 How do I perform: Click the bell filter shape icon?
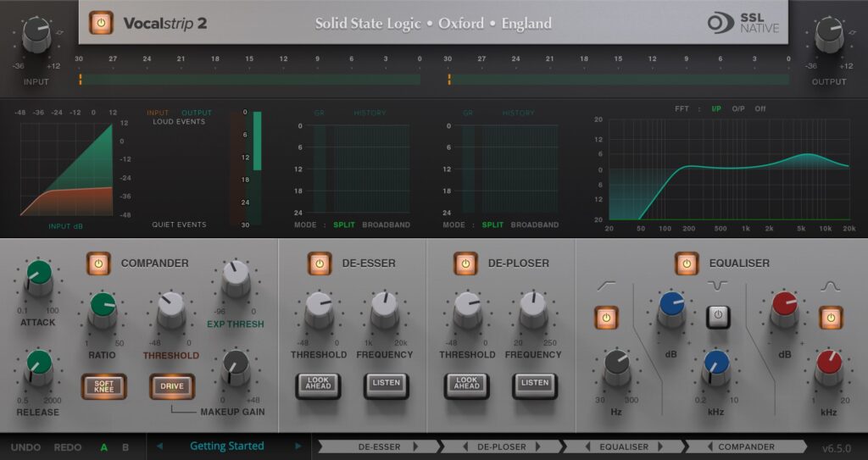(831, 286)
